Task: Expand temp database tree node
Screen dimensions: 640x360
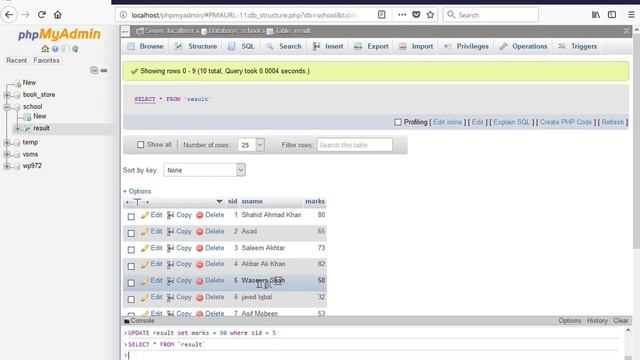Action: coord(7,142)
